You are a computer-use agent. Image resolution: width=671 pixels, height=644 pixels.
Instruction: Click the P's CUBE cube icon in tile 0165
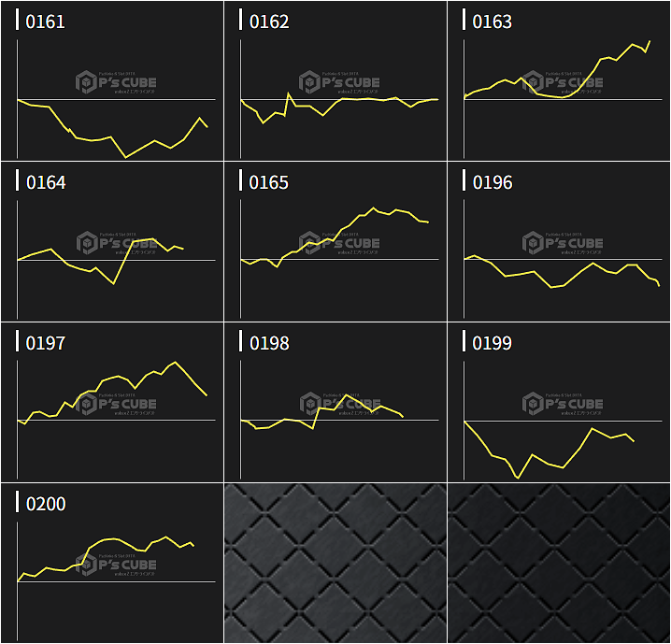coord(310,243)
